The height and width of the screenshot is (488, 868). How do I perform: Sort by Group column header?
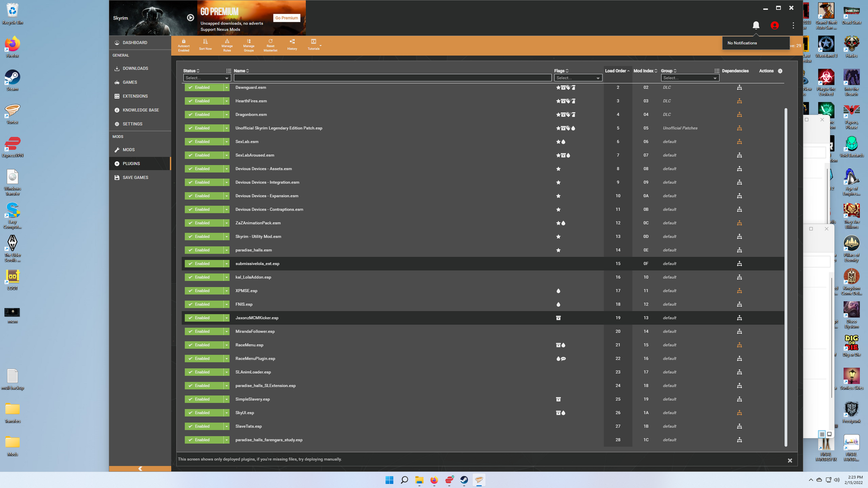click(669, 71)
